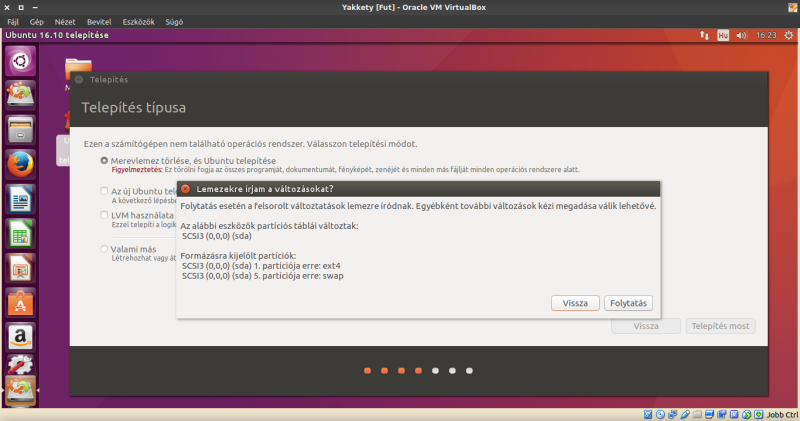Select 'Merevlemez törlése, és Ubuntu telepítése' radio button
The width and height of the screenshot is (800, 421).
(x=104, y=160)
